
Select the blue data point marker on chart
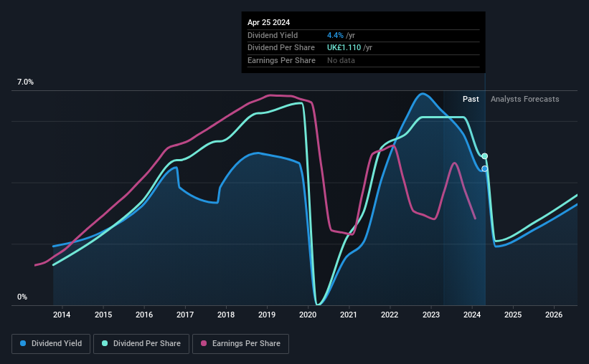(x=484, y=169)
